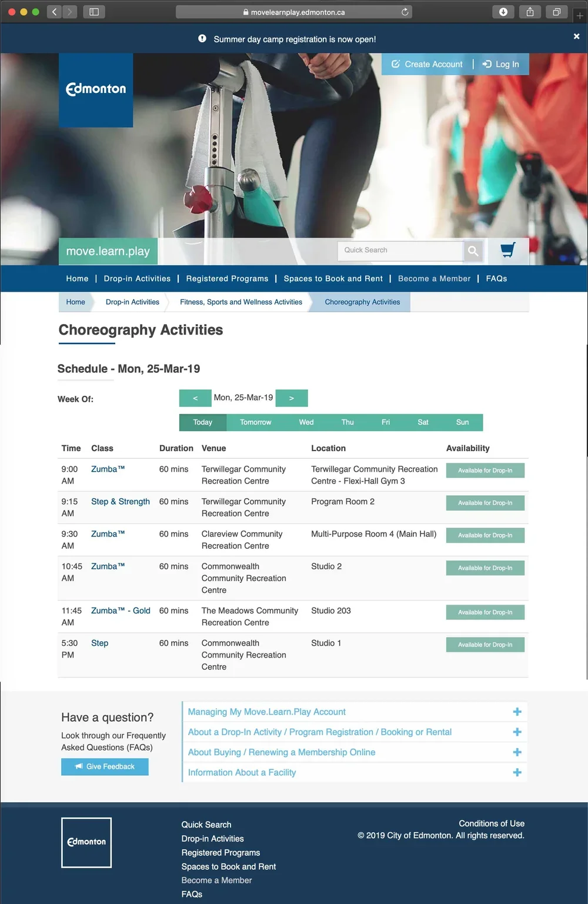
Task: Open Registered Programs navigation item
Action: (x=227, y=279)
